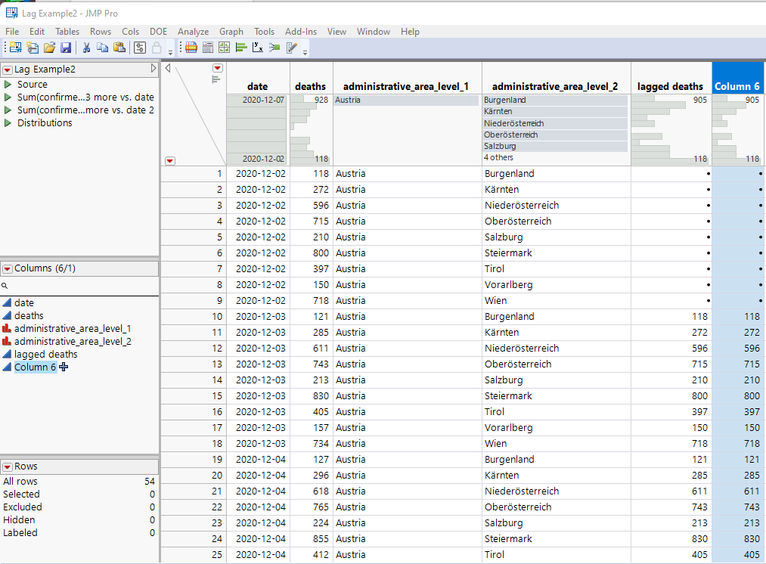Click the Paste clipboard icon
This screenshot has height=564, width=766.
coord(121,47)
